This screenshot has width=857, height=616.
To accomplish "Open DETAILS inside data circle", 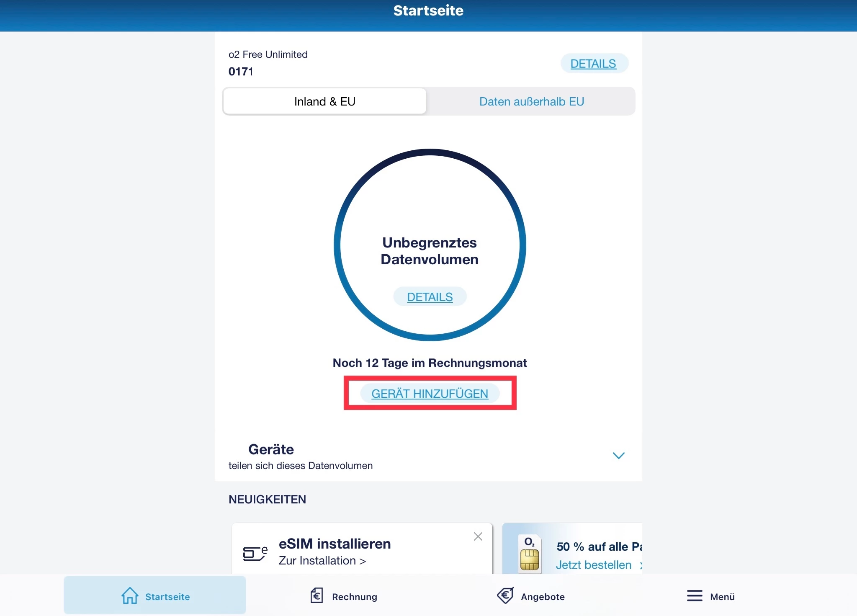I will click(x=430, y=297).
